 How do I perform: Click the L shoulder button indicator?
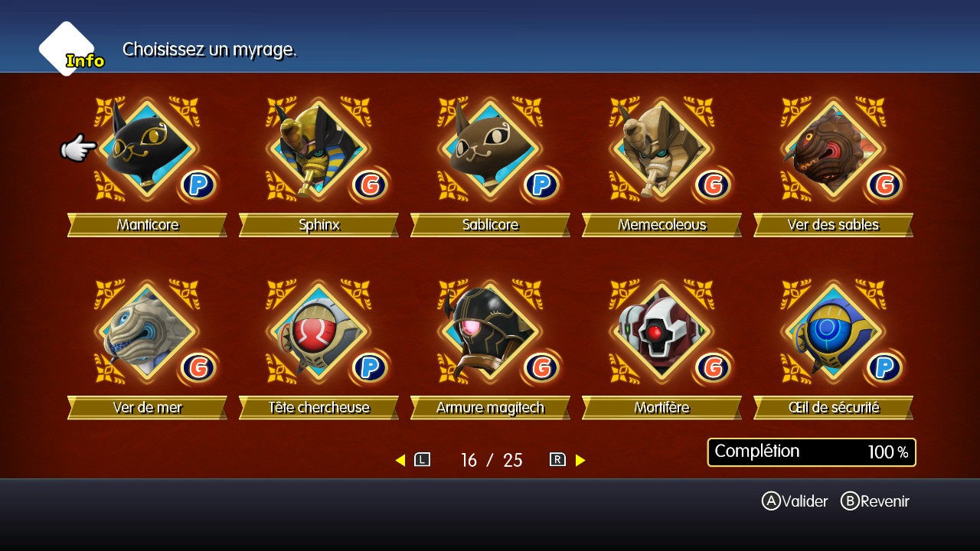point(423,460)
